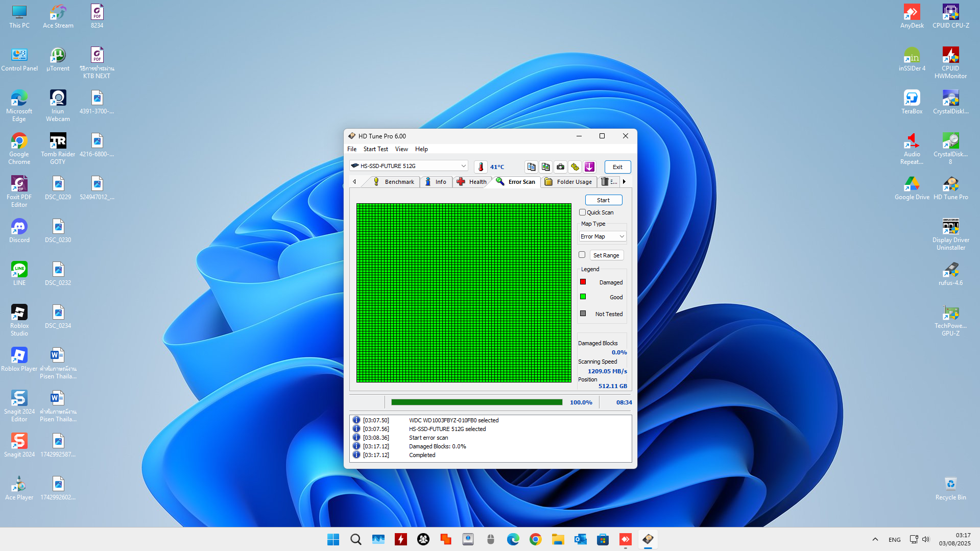Open CPUID CPU-Z desktop icon
This screenshot has height=551, width=980.
tap(950, 16)
